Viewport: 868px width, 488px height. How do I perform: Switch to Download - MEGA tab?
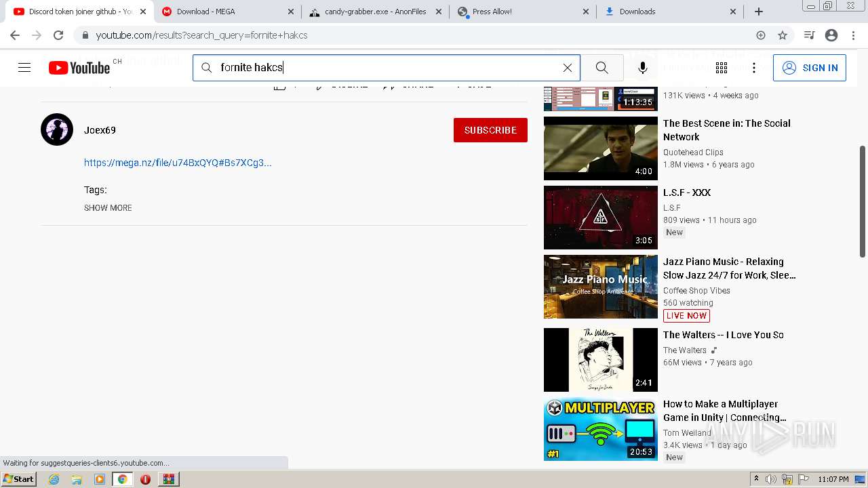tap(228, 12)
